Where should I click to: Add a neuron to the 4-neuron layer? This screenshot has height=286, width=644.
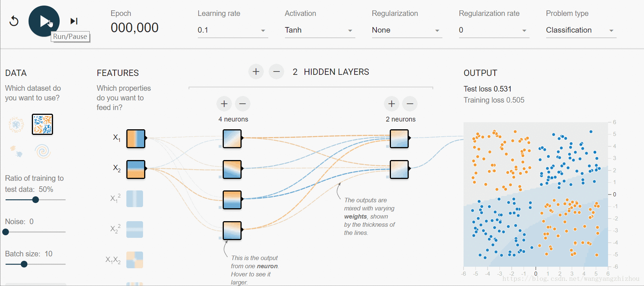click(224, 104)
